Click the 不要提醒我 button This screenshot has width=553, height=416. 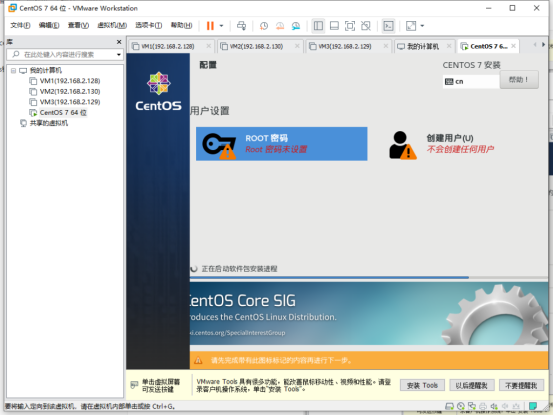(521, 385)
